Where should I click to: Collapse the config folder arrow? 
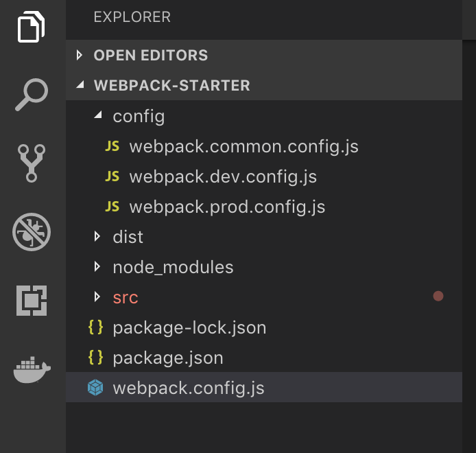97,116
